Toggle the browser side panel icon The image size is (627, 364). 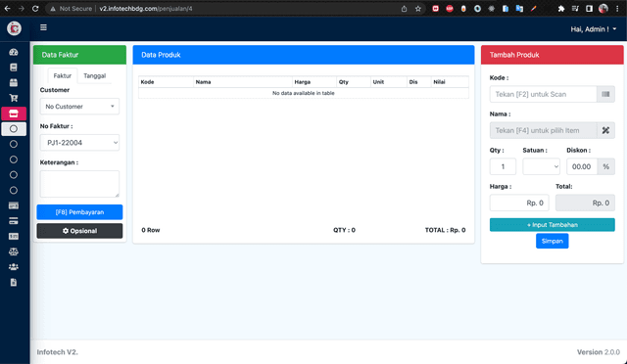pyautogui.click(x=589, y=9)
